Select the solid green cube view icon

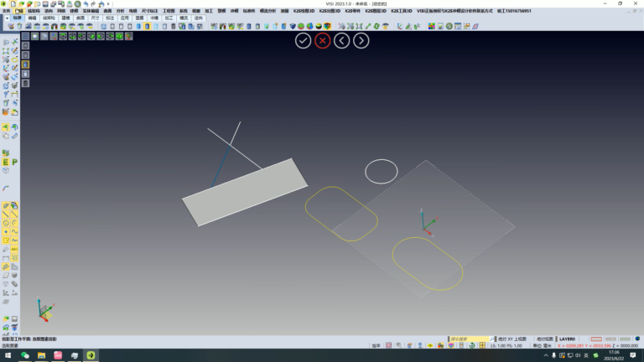(120, 37)
